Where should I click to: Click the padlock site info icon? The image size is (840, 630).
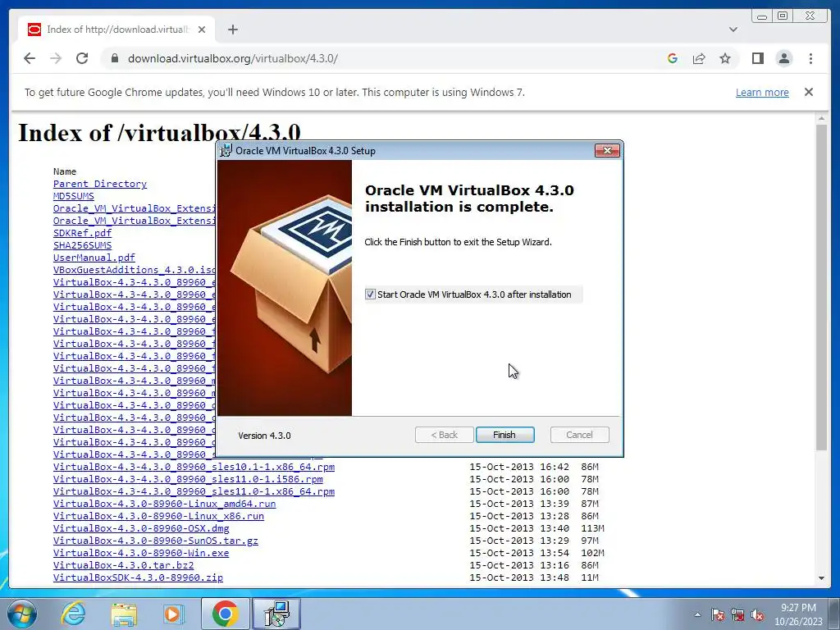tap(114, 58)
